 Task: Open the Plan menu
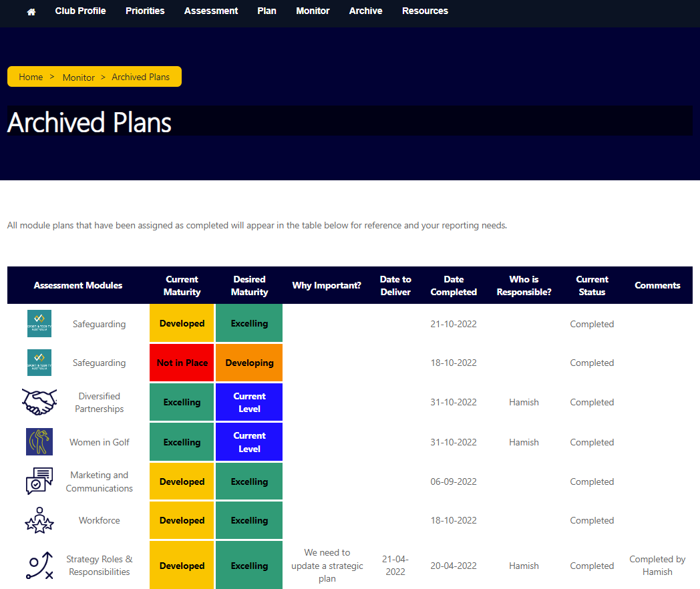tap(267, 11)
